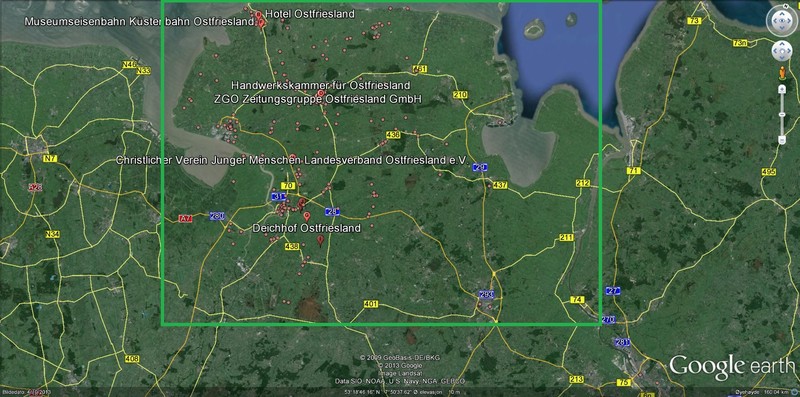800x397 pixels.
Task: Click the blue 31 highway shield
Action: click(x=278, y=196)
